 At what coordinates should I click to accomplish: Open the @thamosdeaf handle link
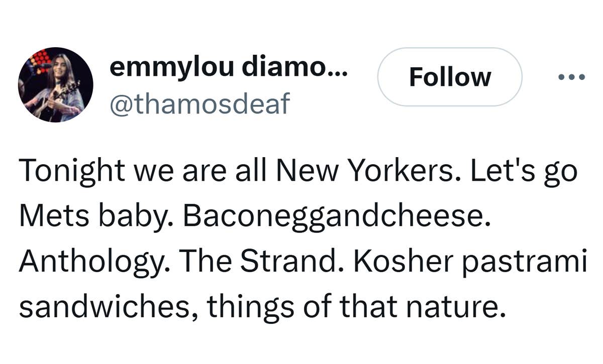click(200, 103)
